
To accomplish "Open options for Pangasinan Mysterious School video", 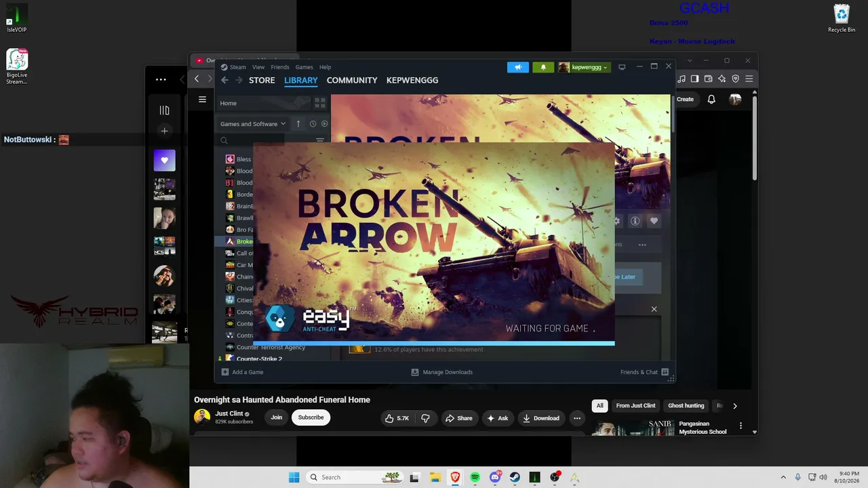I will point(741,426).
